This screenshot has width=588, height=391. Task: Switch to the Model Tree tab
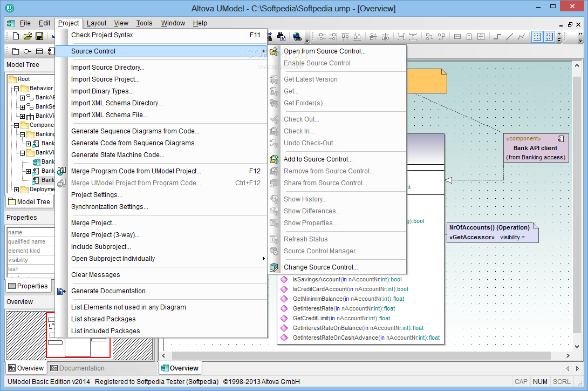tap(29, 202)
